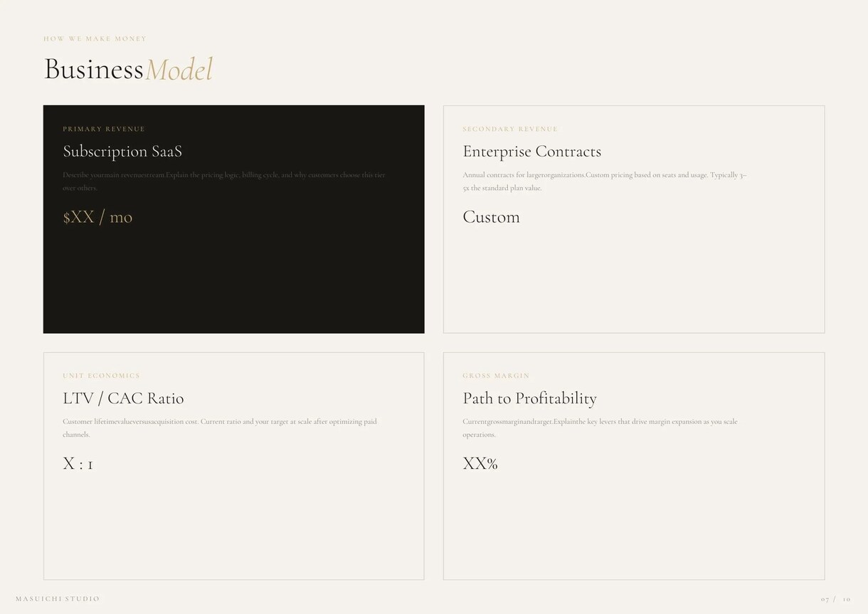Select the 'XX%' margin value
Image resolution: width=868 pixels, height=614 pixels.
(x=480, y=464)
